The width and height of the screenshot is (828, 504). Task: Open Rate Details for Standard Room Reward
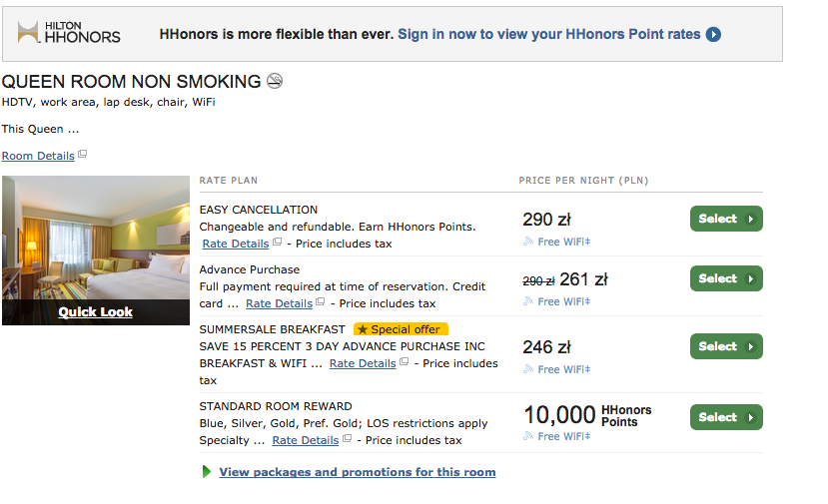pyautogui.click(x=306, y=441)
